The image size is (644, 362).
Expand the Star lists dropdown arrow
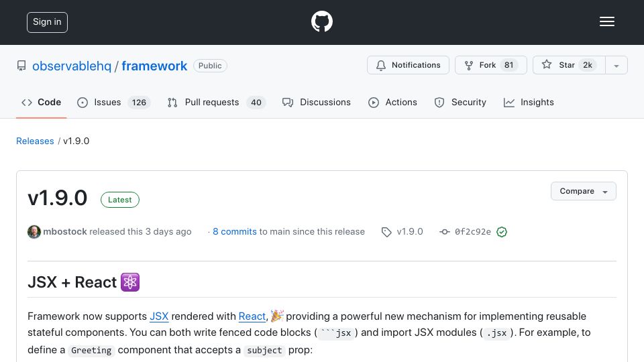pyautogui.click(x=616, y=66)
